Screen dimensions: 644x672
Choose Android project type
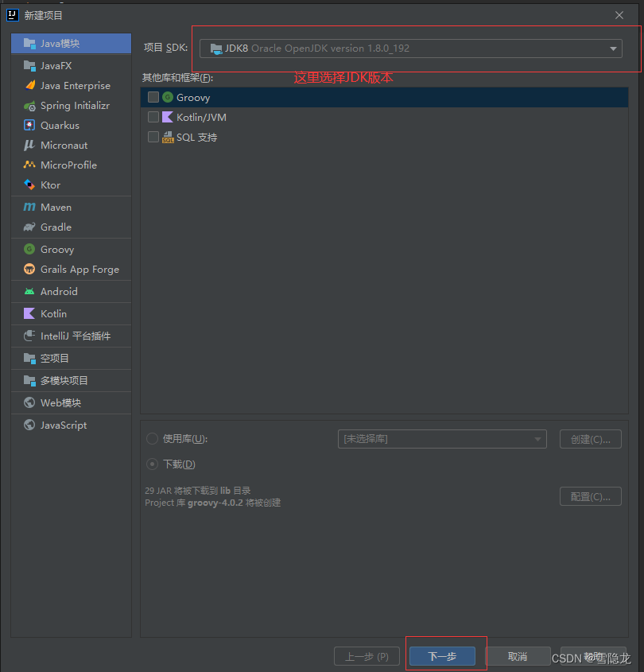click(x=71, y=291)
